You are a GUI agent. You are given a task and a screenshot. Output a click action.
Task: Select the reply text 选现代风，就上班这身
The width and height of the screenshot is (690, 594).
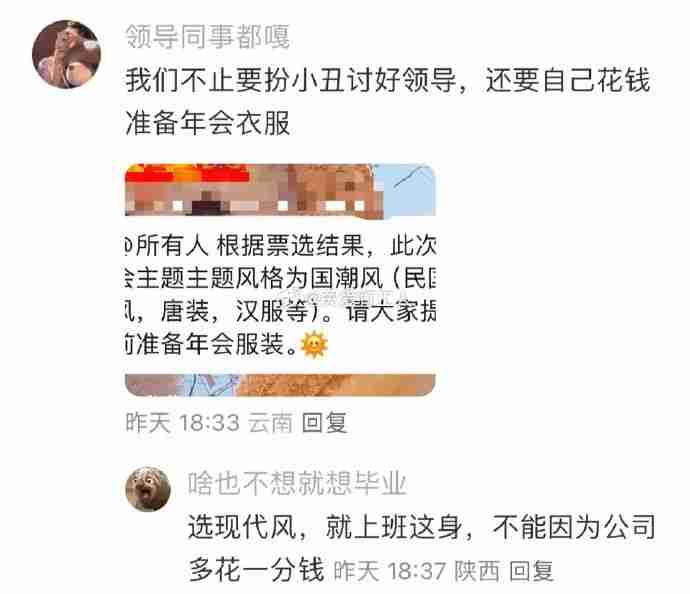pyautogui.click(x=325, y=527)
